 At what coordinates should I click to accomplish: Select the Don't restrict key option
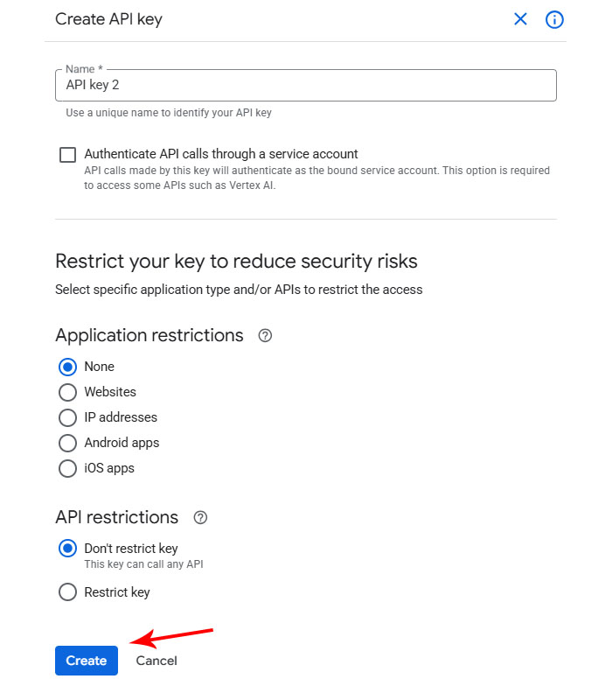tap(67, 549)
